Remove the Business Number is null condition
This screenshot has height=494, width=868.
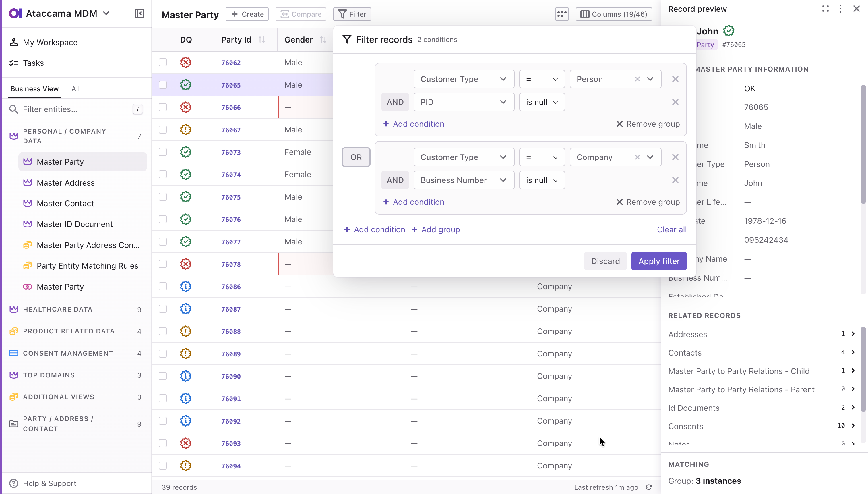(675, 180)
